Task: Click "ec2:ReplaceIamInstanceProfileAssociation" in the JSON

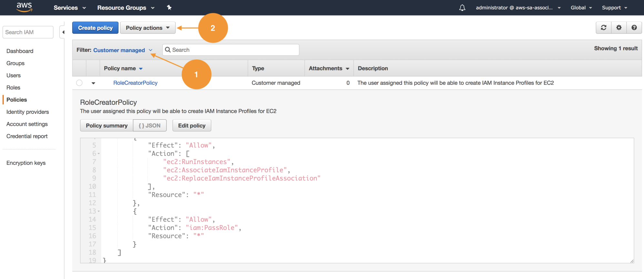Action: [242, 178]
